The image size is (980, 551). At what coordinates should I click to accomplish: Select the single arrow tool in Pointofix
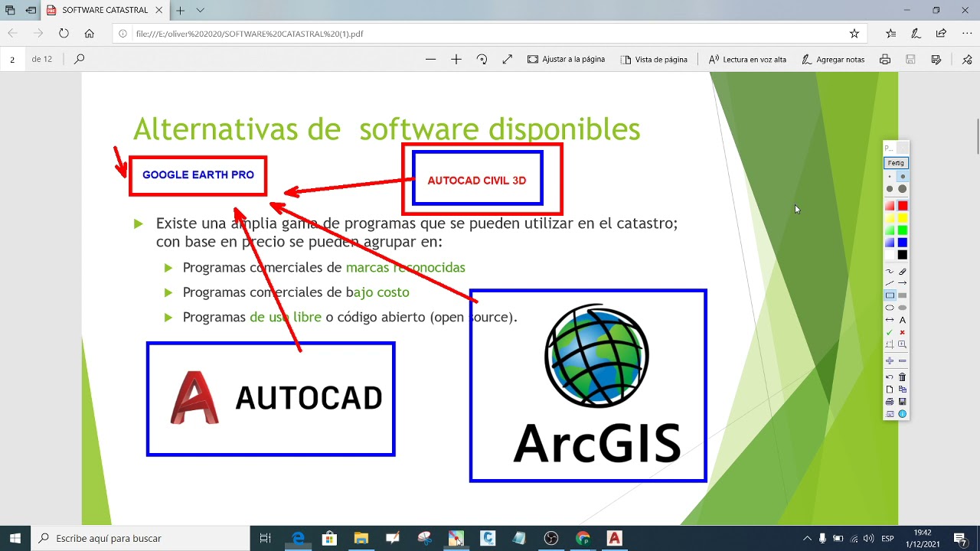(903, 283)
